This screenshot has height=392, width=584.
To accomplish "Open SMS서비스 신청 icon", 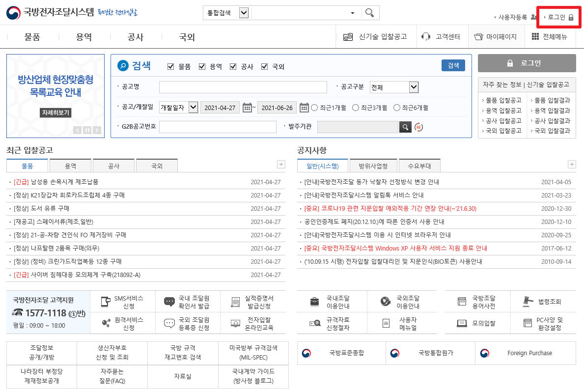I will 106,302.
